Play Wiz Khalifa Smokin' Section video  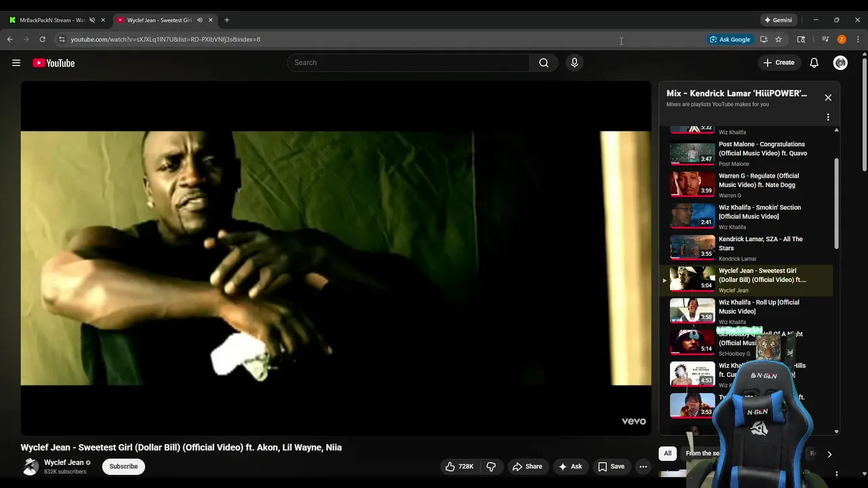coord(746,217)
